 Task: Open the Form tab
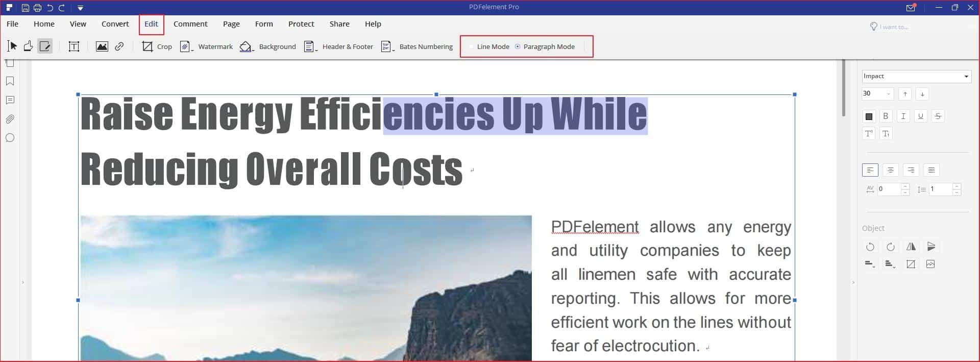click(x=264, y=24)
